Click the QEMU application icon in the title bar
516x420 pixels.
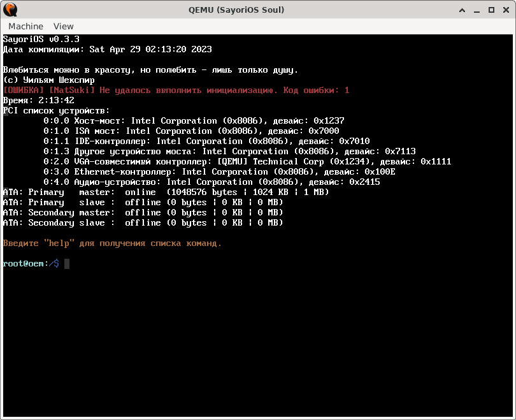coord(9,10)
